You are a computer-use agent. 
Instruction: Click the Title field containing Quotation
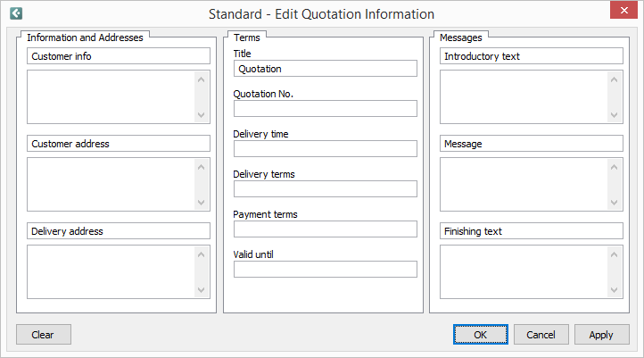(325, 69)
